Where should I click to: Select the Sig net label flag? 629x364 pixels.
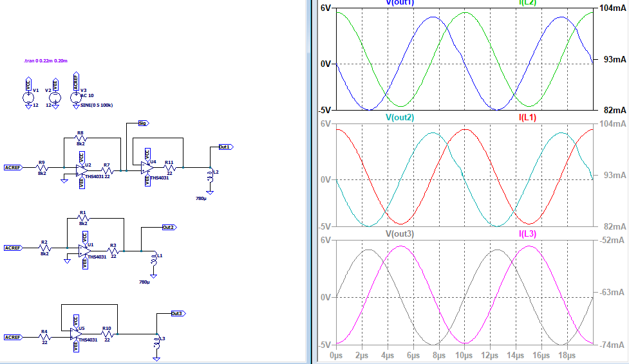point(142,122)
